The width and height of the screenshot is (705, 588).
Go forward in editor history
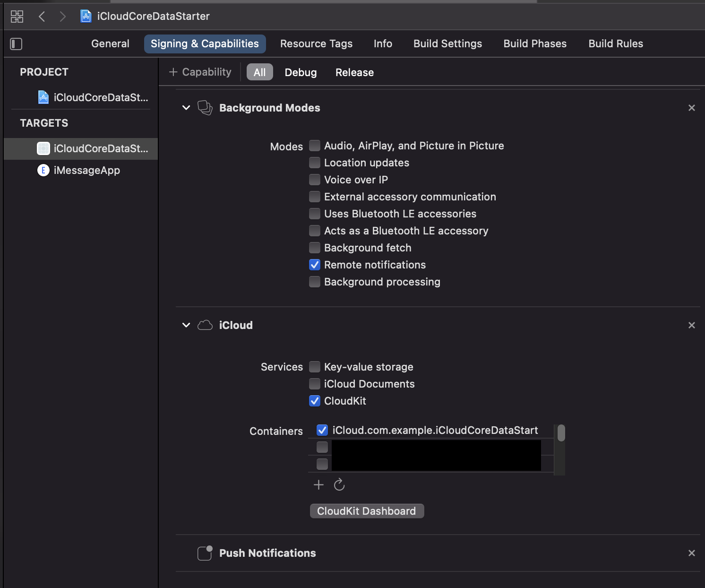(x=62, y=17)
